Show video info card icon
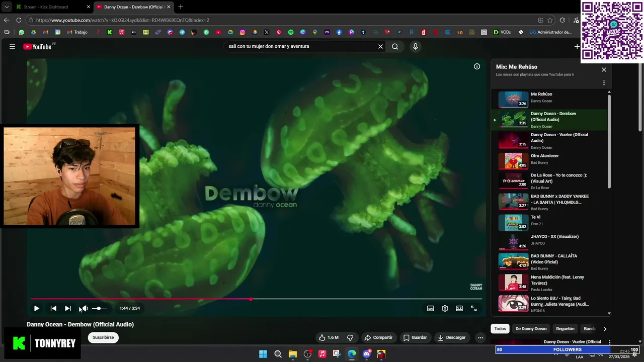The height and width of the screenshot is (362, 644). (477, 66)
